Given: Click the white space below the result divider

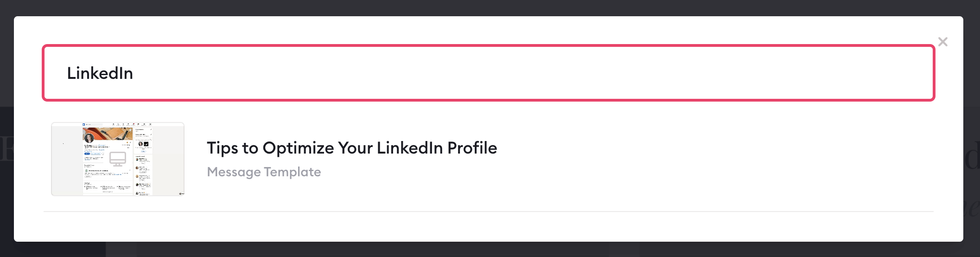Looking at the screenshot, I should pyautogui.click(x=488, y=227).
